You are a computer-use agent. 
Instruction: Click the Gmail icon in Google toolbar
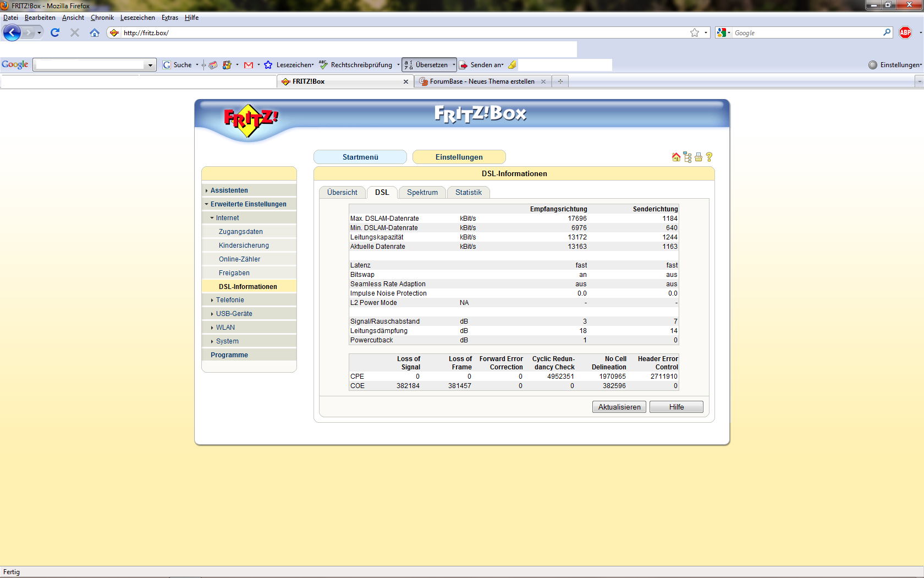(249, 65)
